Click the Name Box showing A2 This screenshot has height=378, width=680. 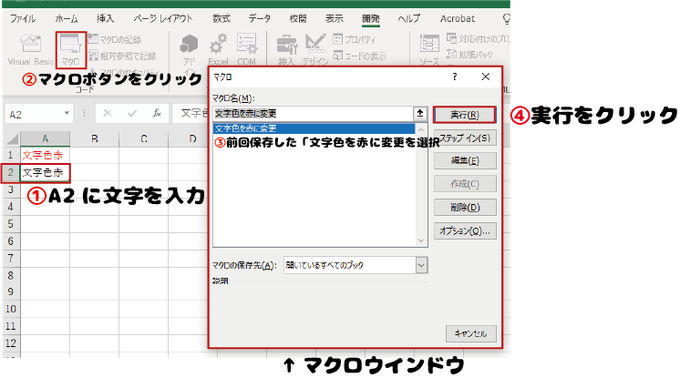(34, 114)
